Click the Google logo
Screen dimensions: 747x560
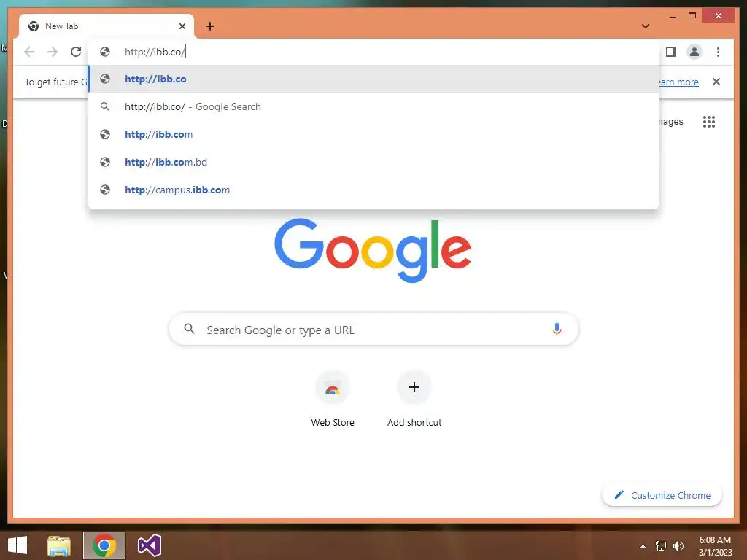pyautogui.click(x=373, y=249)
